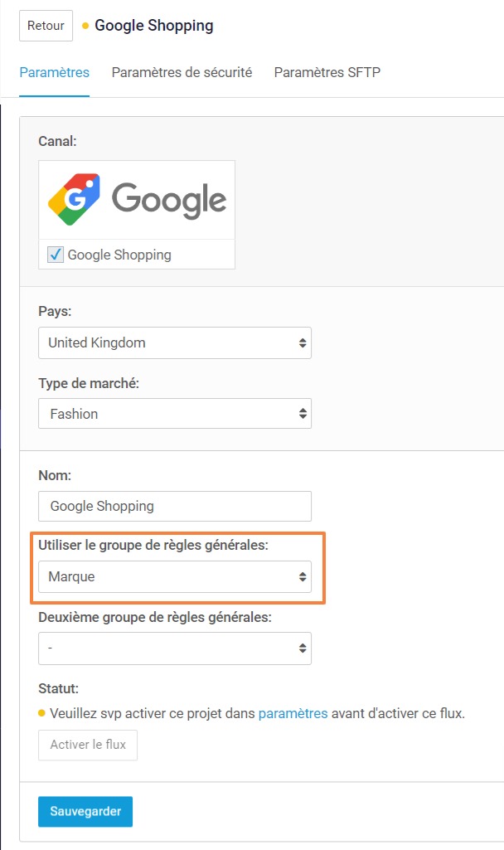This screenshot has height=850, width=504.
Task: Open the Paramètres de sécurité tab
Action: [x=182, y=72]
